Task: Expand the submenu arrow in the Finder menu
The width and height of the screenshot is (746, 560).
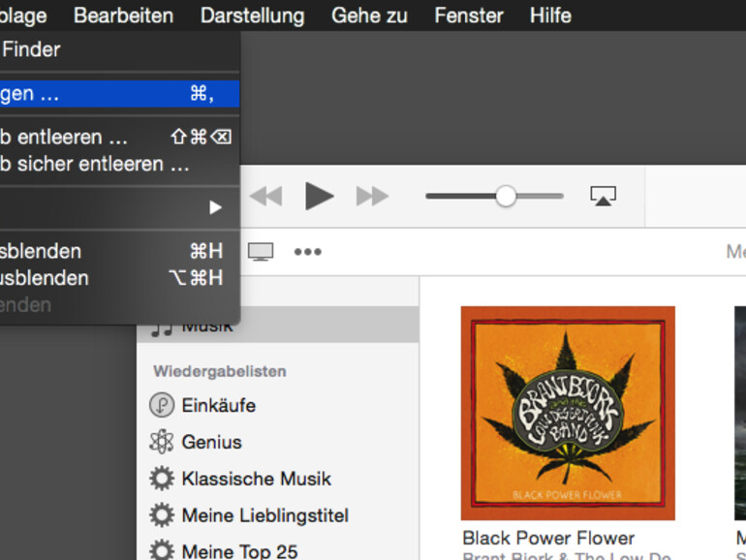Action: tap(215, 207)
